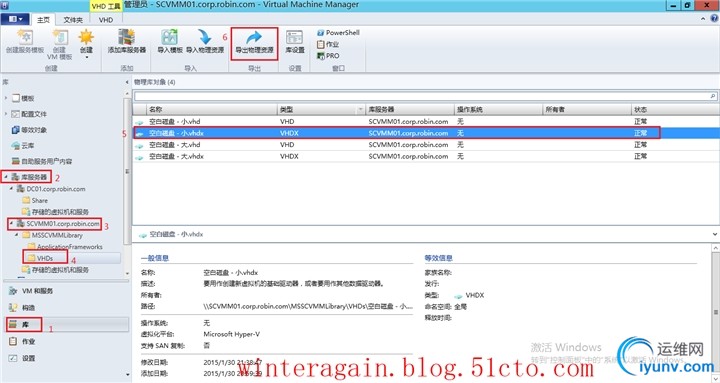Select the row 空白磁盘 - 小.vhd
Image resolution: width=720 pixels, height=383 pixels.
click(426, 122)
